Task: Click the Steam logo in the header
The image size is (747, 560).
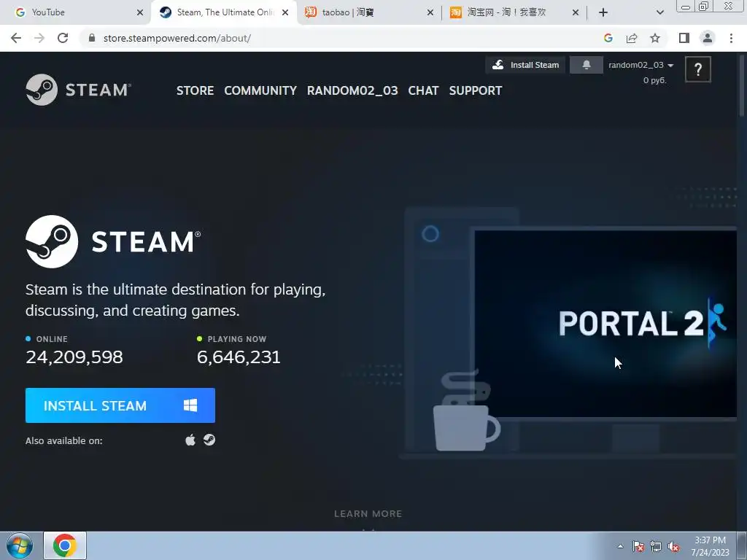Action: coord(79,90)
